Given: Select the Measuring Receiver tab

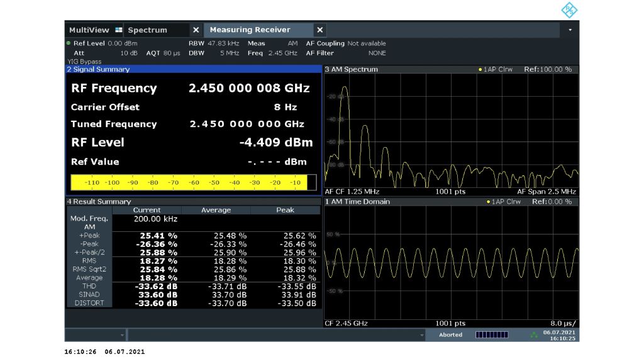Looking at the screenshot, I should [x=250, y=30].
